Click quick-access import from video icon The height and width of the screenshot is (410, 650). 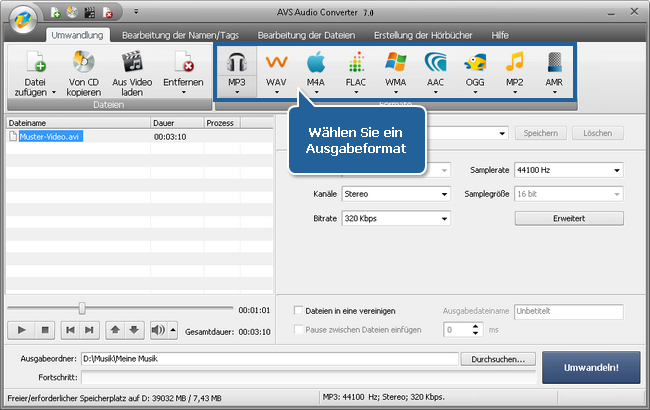90,12
